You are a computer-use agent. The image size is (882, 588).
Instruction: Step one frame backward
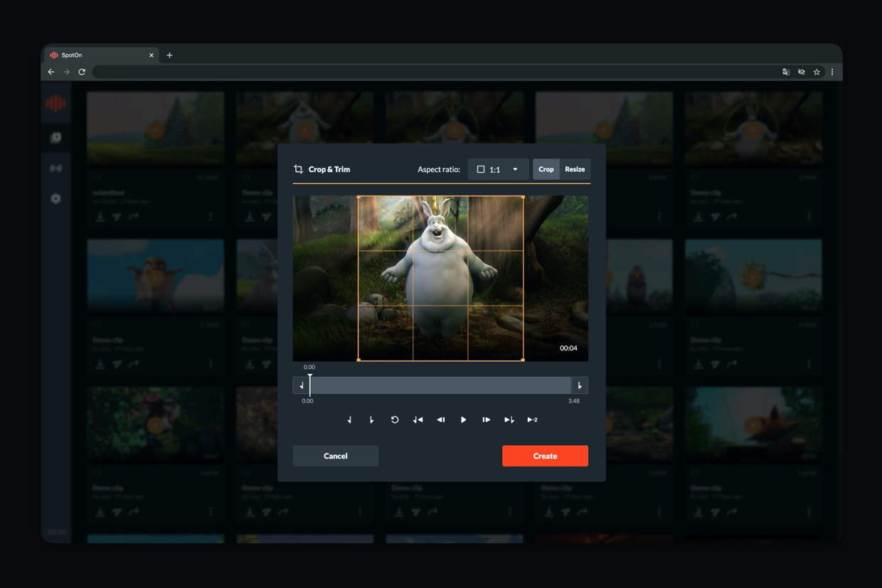440,420
